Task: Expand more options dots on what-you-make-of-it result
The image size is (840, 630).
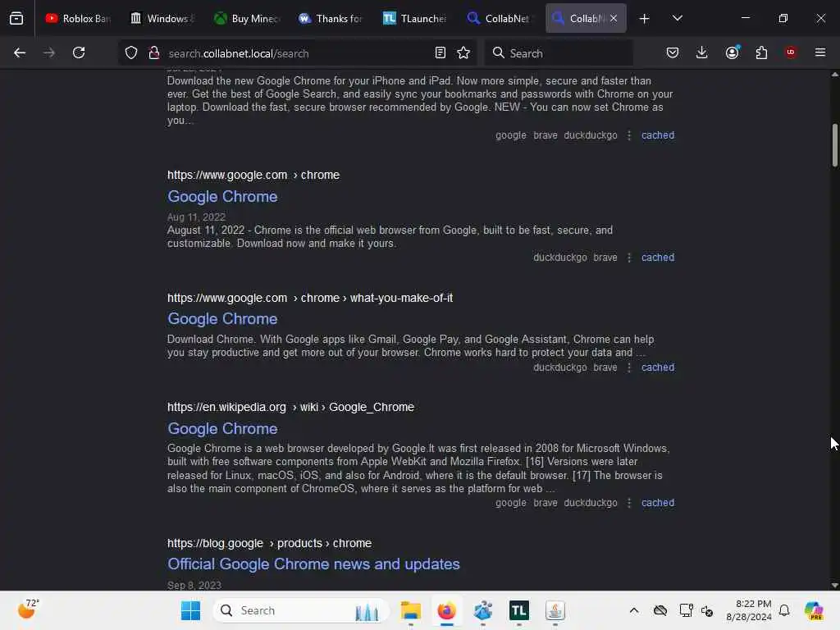Action: point(629,367)
